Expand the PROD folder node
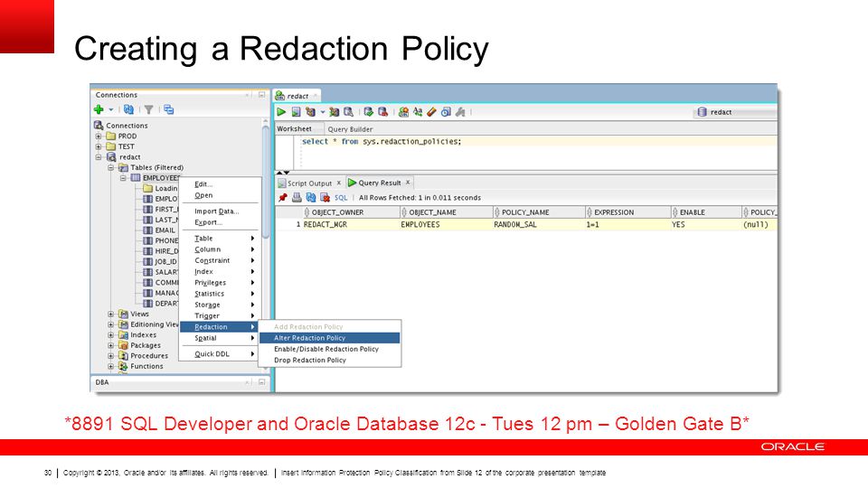868x488 pixels. (x=99, y=136)
